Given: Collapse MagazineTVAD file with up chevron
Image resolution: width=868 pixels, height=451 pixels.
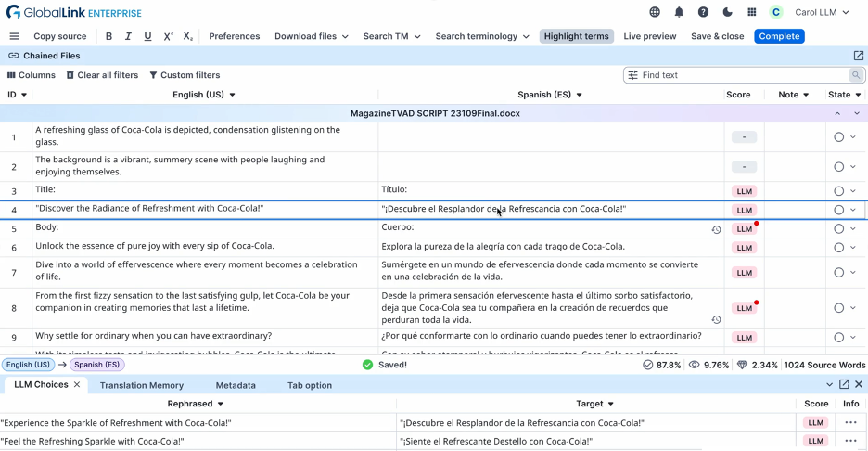Looking at the screenshot, I should tap(837, 113).
